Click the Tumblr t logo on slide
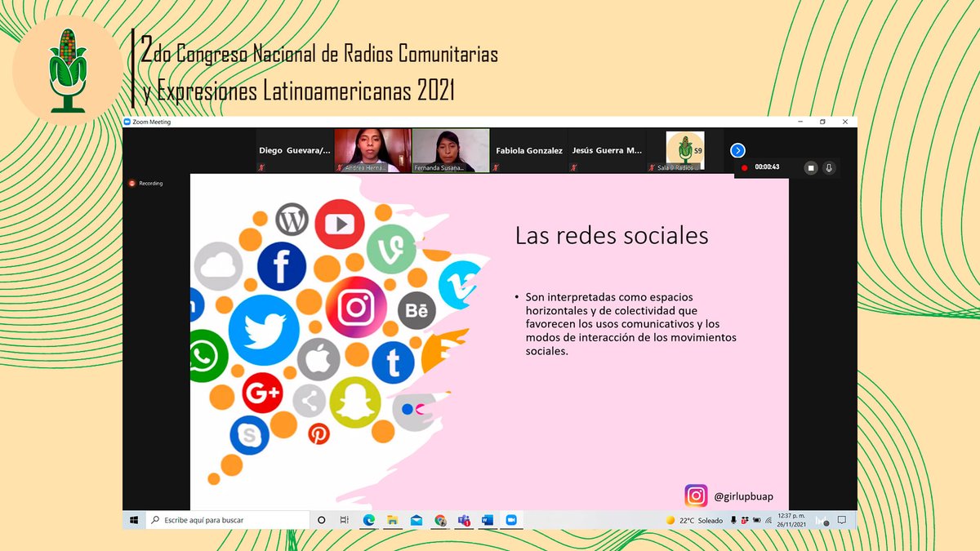 click(394, 362)
